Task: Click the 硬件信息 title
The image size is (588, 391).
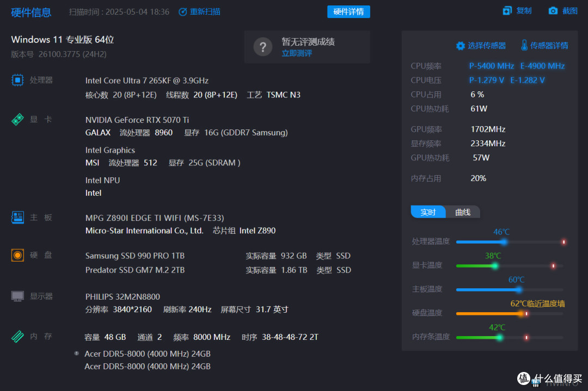Action: pyautogui.click(x=31, y=13)
